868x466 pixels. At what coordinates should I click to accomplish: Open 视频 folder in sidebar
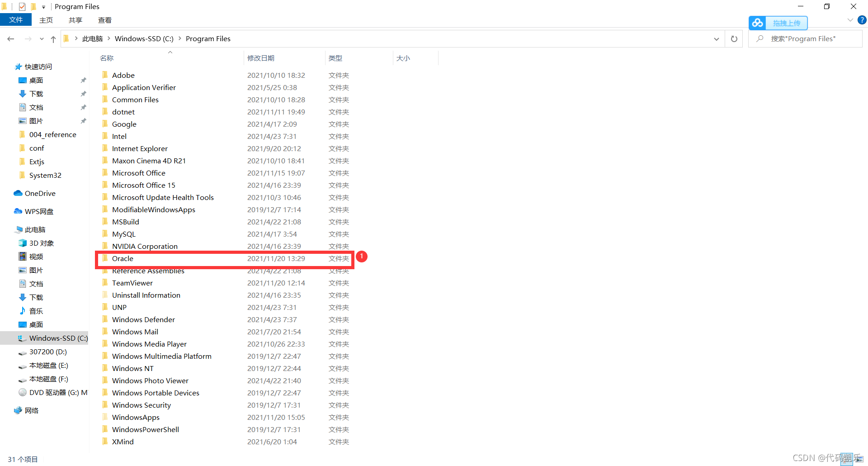[x=31, y=257]
